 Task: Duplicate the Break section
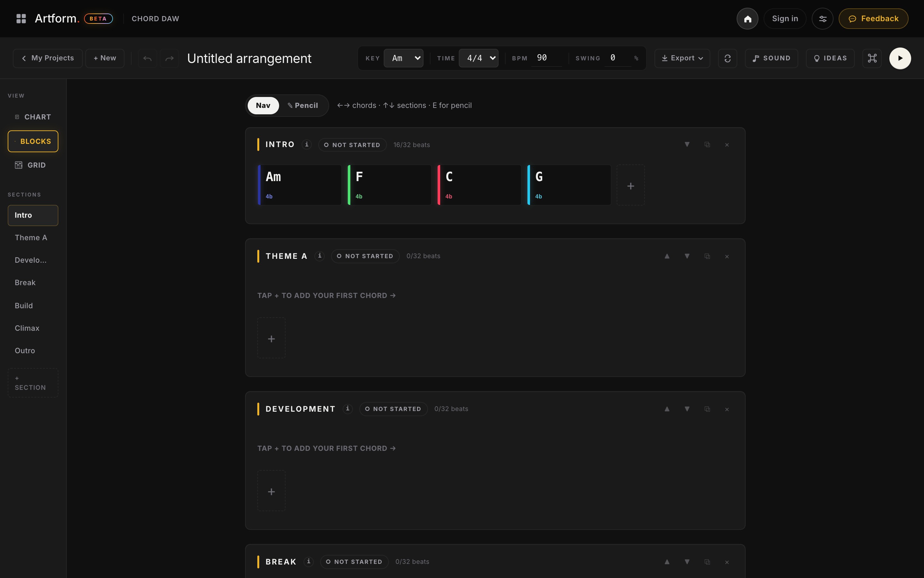[707, 562]
